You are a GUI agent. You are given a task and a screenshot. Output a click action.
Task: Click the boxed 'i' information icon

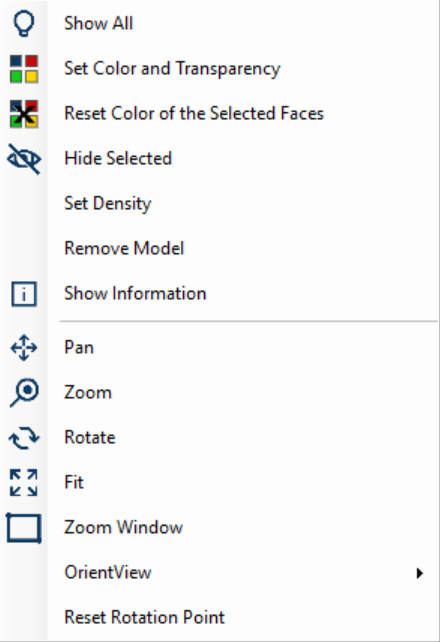24,294
